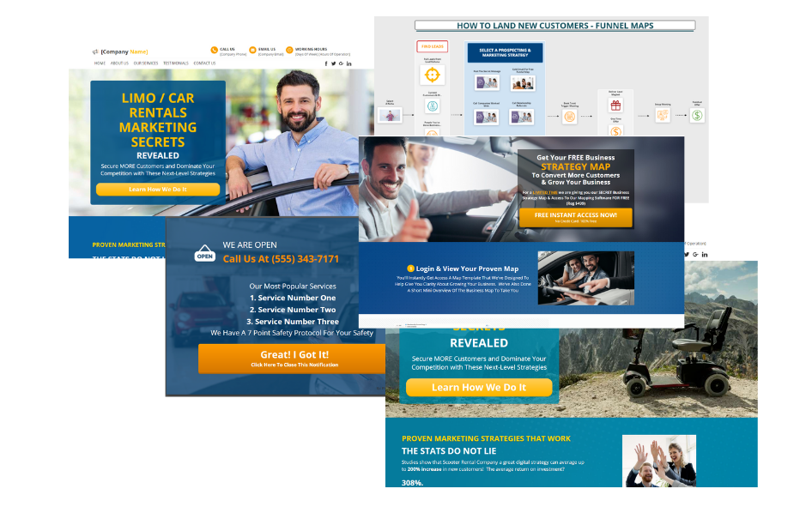Click the orange Working Hours clock icon

[289, 50]
